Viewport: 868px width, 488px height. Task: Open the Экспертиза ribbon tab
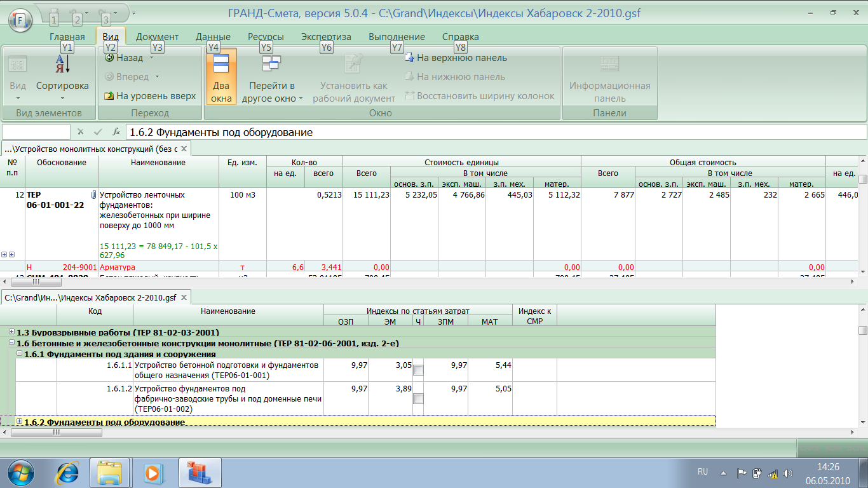[326, 37]
